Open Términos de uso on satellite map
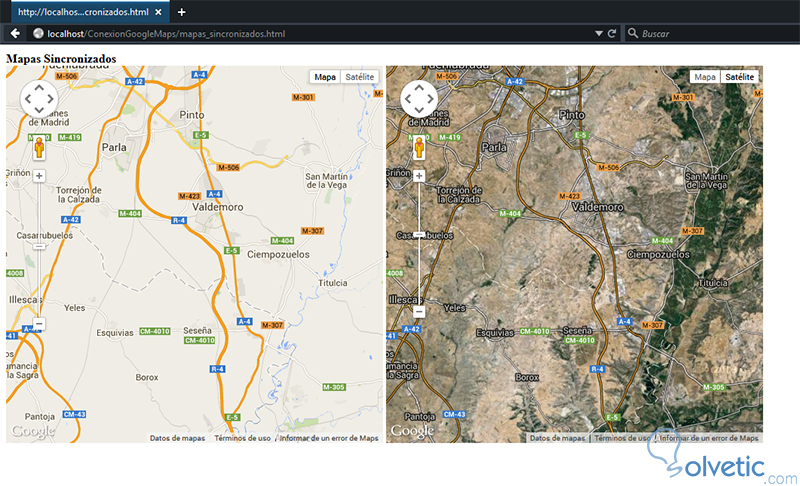This screenshot has width=800, height=486. coord(622,438)
